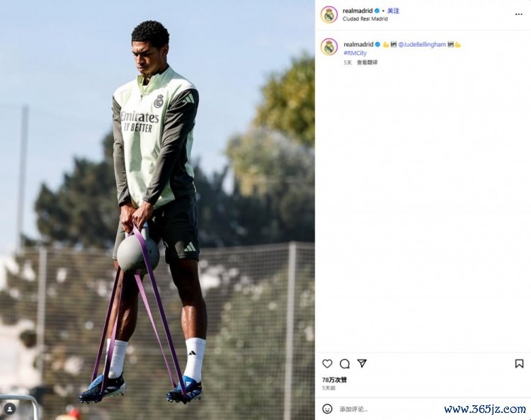Click the tagged people icon on photo
The image size is (531, 420).
(10, 409)
